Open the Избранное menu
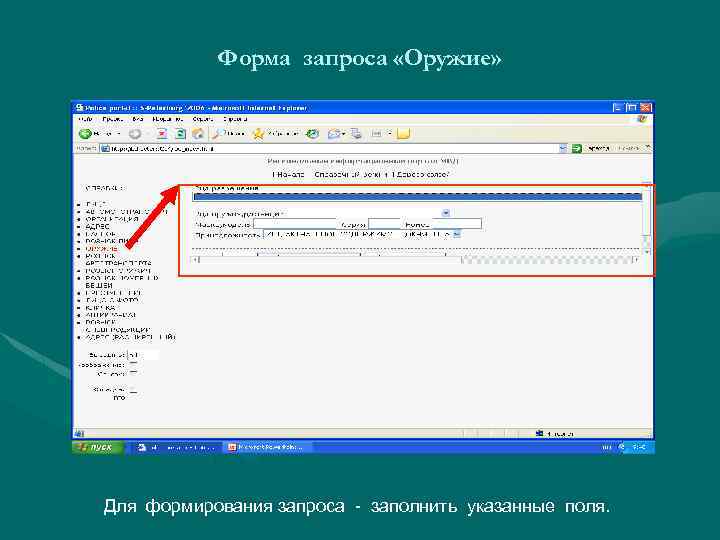720x540 pixels. coord(168,119)
